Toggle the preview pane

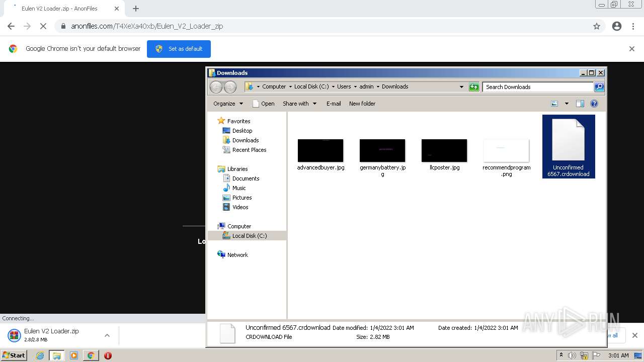pyautogui.click(x=580, y=104)
